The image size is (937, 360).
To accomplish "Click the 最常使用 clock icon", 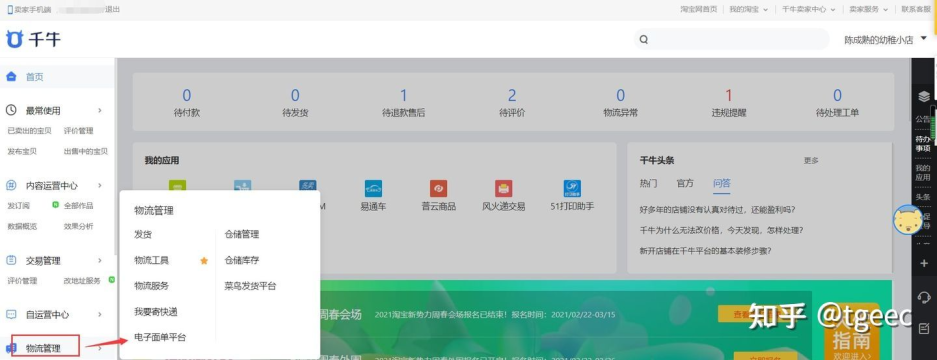I will [x=11, y=110].
